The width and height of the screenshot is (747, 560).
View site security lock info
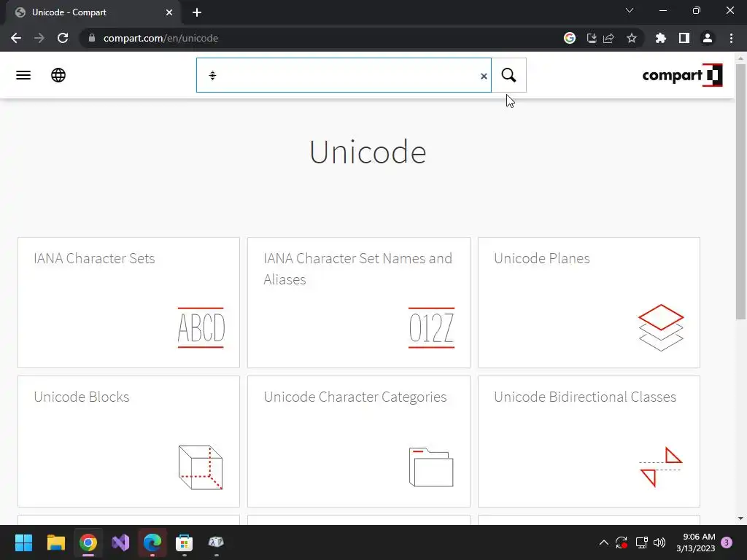(92, 38)
